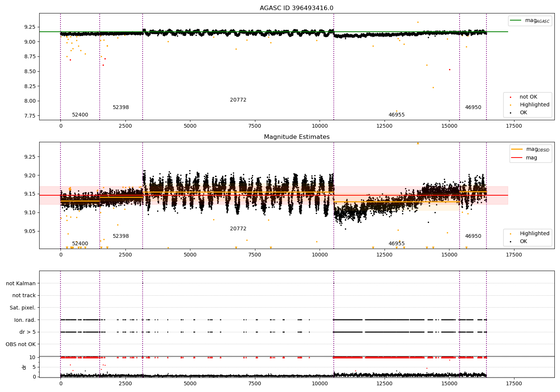
Task: Click the 7.75 y-axis tick label
Action: (x=29, y=116)
